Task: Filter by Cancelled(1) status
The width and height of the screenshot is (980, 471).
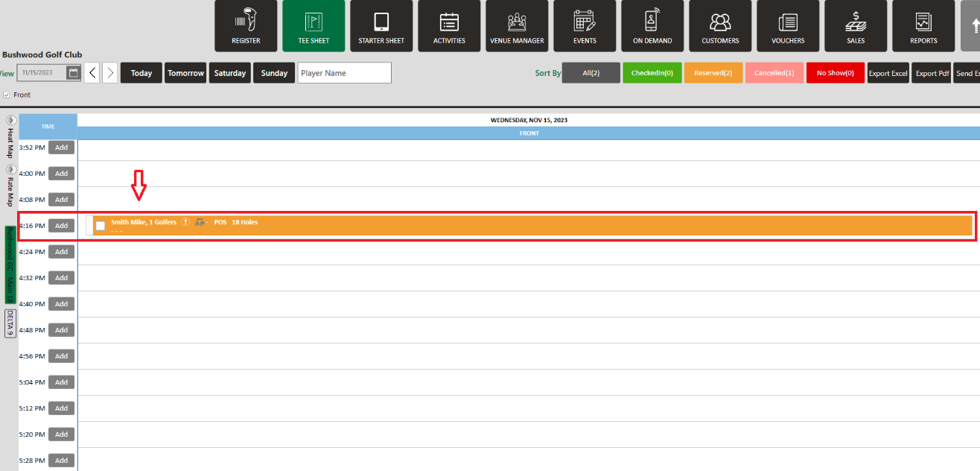Action: coord(774,73)
